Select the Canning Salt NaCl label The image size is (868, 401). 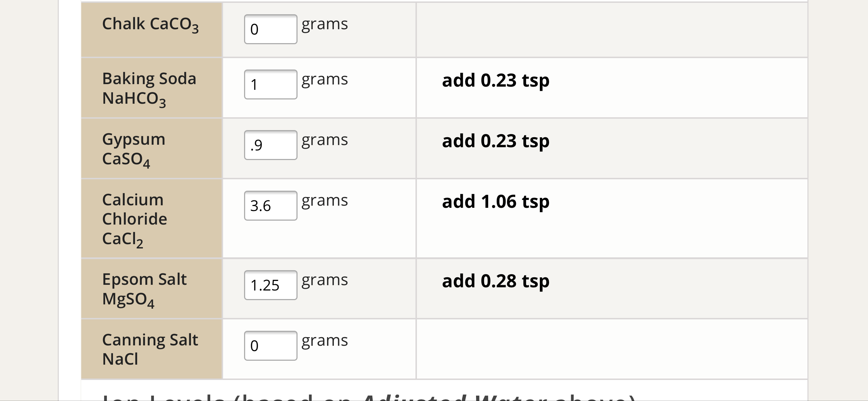click(150, 349)
